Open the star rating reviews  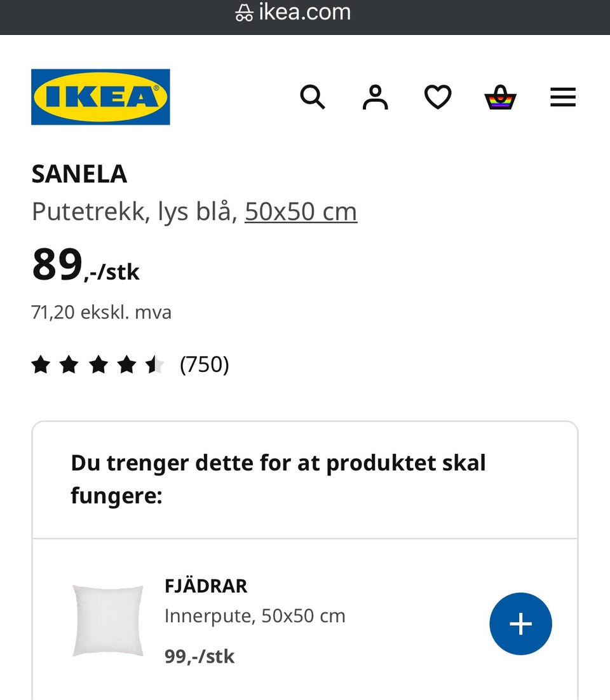point(98,365)
